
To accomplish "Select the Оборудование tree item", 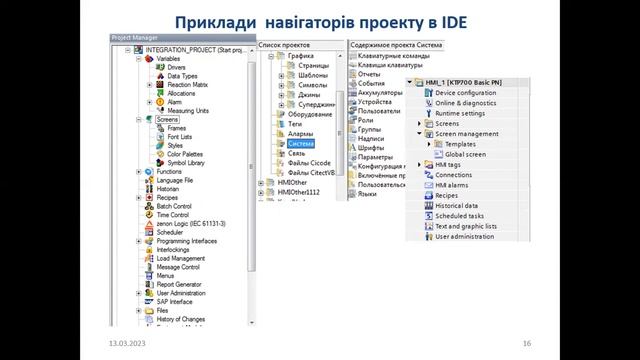I will point(310,114).
